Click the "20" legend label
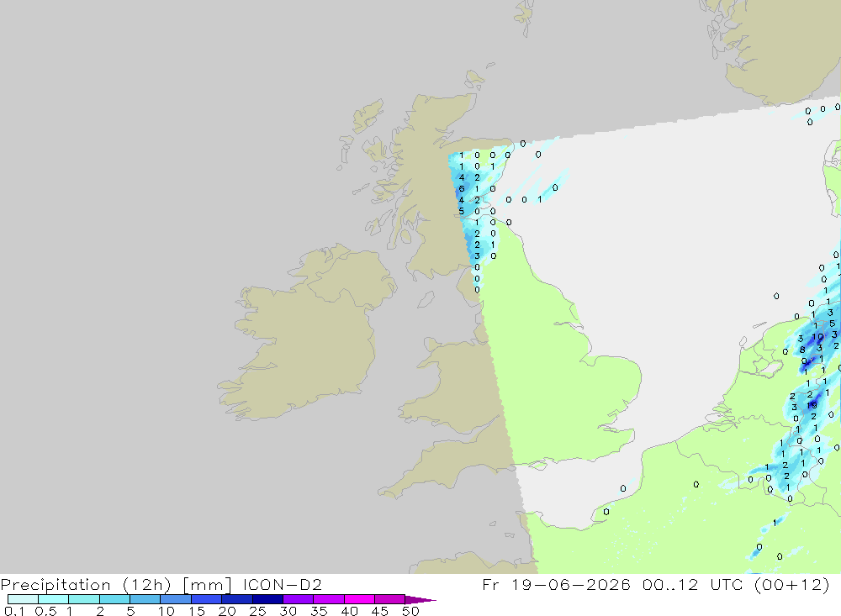Viewport: 841px width, 616px height. [x=227, y=611]
